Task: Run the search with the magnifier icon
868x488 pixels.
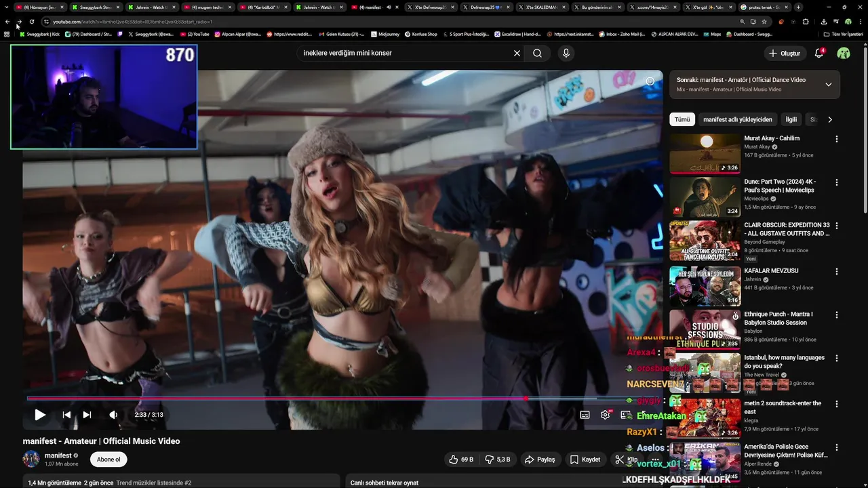Action: 537,53
